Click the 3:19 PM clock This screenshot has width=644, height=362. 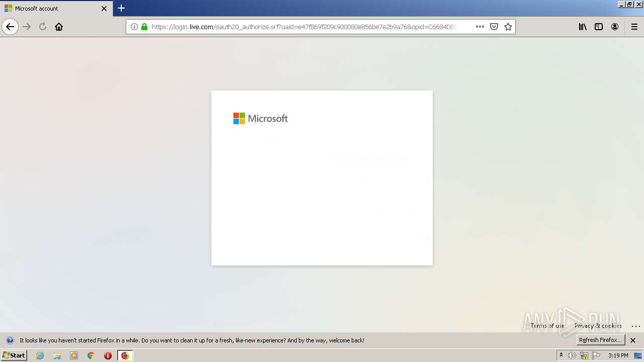click(x=618, y=355)
